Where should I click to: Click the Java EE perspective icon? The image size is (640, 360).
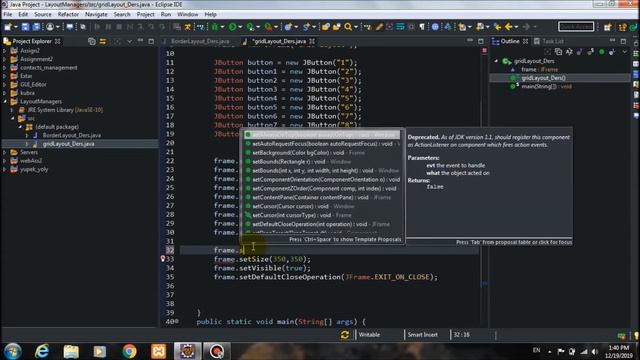622,27
